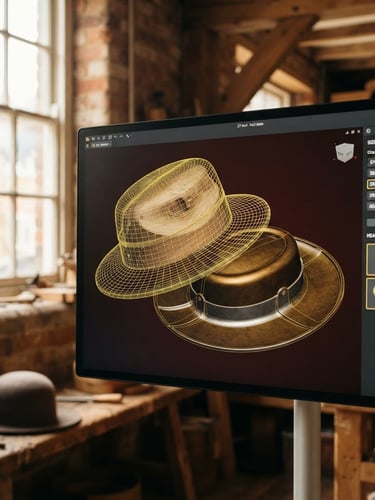Screen dimensions: 375x500
Task: Click the yellow-outlined button in the right panel list
Action: coord(371,184)
